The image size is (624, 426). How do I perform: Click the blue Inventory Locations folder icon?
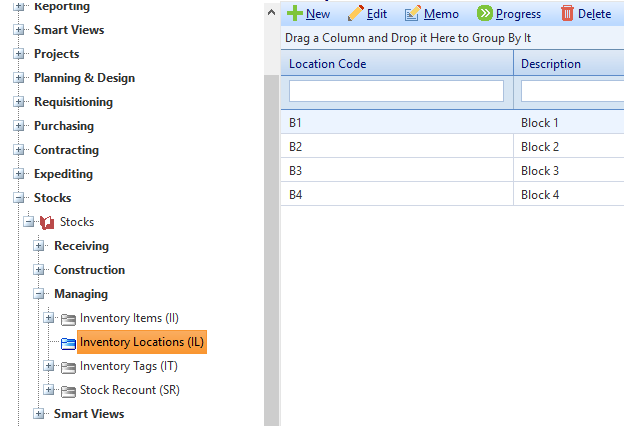pos(68,343)
